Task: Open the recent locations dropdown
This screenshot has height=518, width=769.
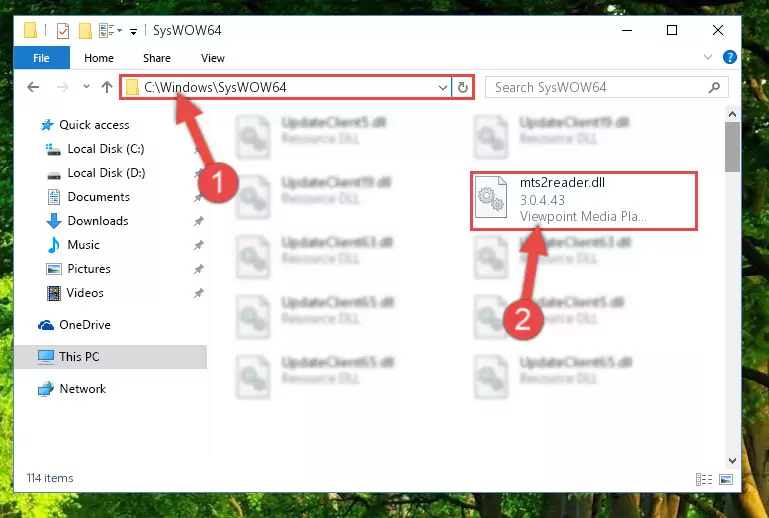Action: [x=86, y=87]
